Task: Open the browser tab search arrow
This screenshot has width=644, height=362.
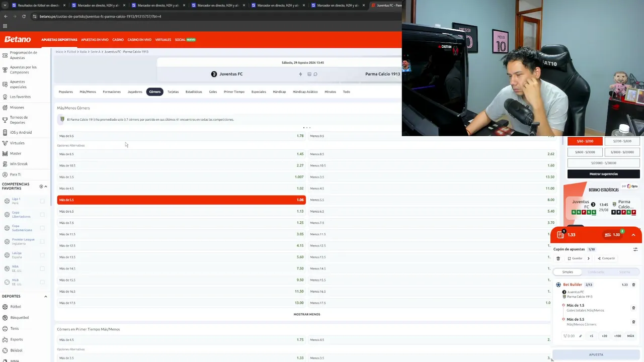Action: [x=5, y=6]
